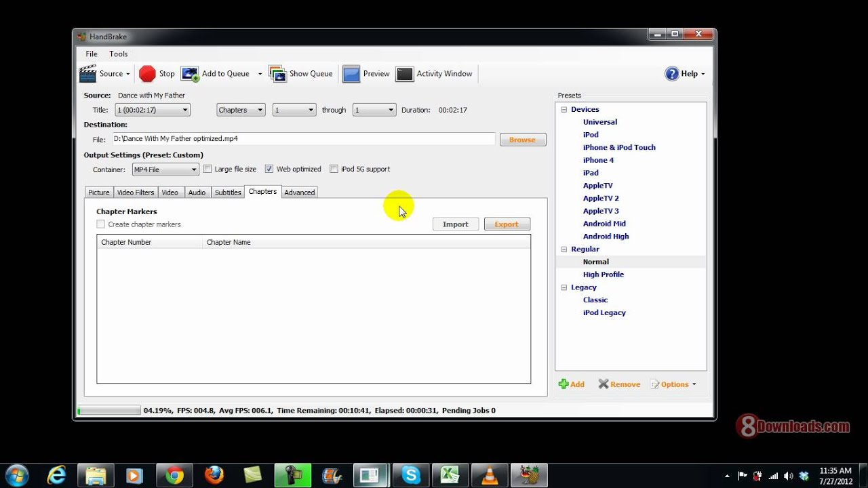
Task: Open the Windows Start menu
Action: 16,476
